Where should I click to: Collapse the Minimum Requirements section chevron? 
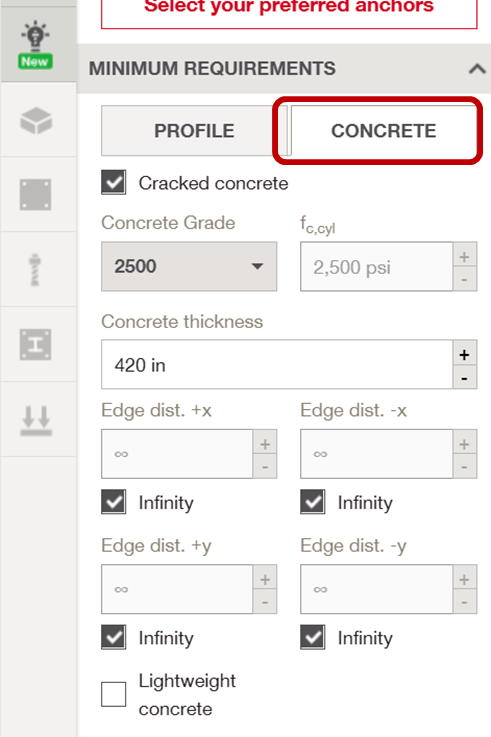477,69
